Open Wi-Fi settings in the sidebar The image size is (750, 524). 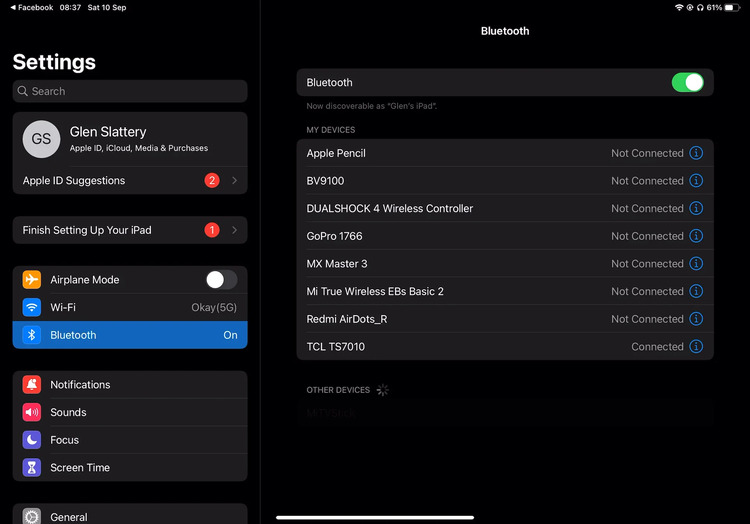[130, 307]
